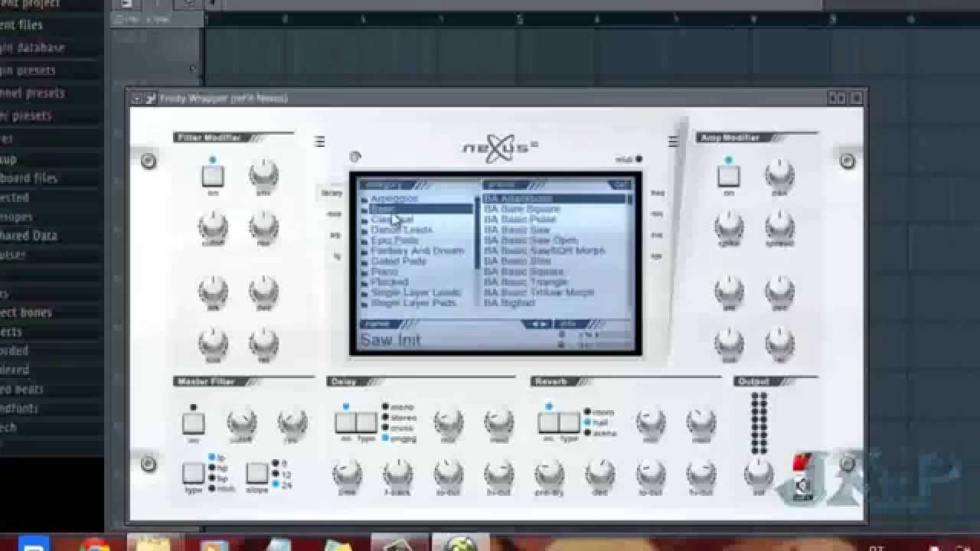Load the BA Basic Sine preset
This screenshot has height=551, width=980.
(x=518, y=262)
